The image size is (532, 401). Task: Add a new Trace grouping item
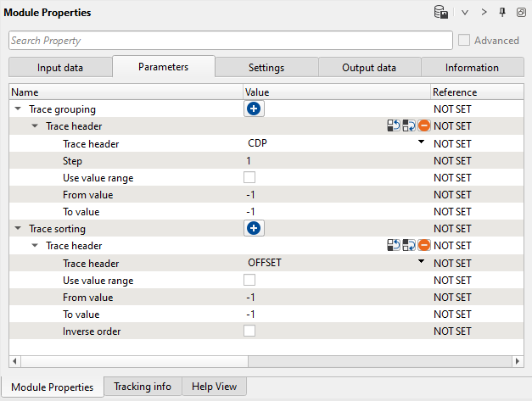click(253, 109)
